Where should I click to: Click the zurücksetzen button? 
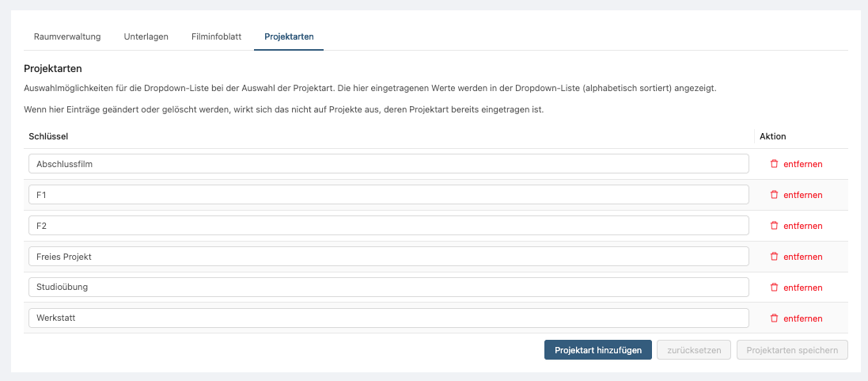click(694, 350)
